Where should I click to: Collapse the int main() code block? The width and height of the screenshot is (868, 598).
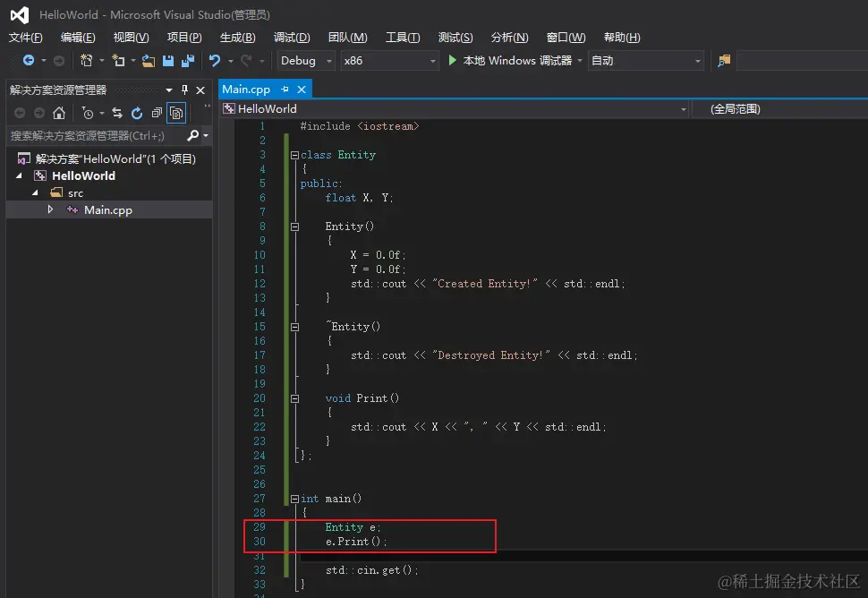click(294, 499)
